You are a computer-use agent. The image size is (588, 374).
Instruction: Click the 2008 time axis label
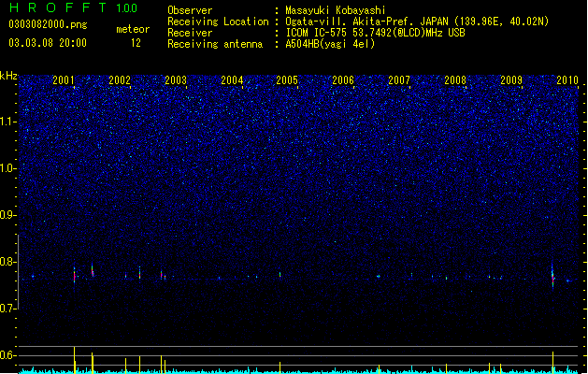point(455,79)
